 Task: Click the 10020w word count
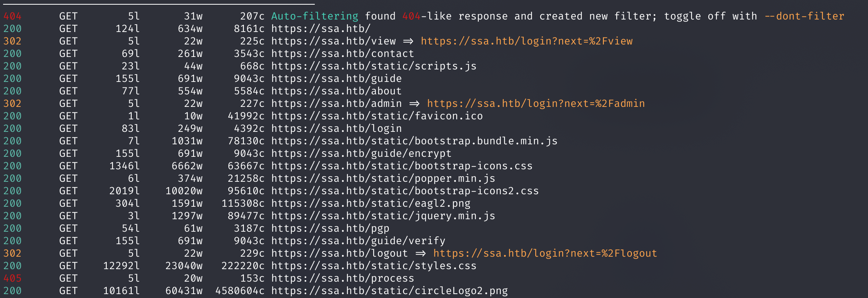pyautogui.click(x=184, y=191)
